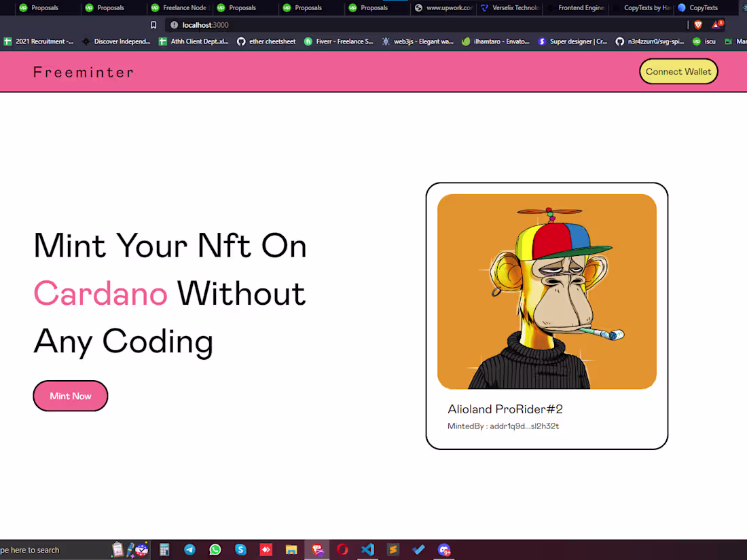The height and width of the screenshot is (560, 747).
Task: Click the Mint Now button
Action: point(70,396)
